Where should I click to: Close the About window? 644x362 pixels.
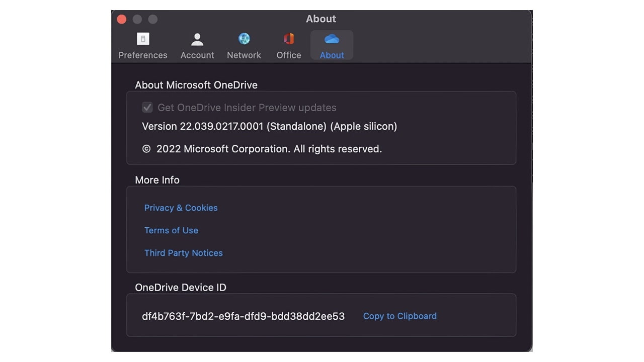pyautogui.click(x=121, y=19)
